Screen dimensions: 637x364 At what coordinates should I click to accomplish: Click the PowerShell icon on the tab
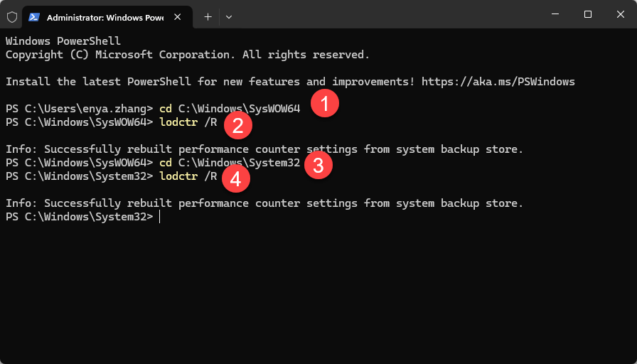coord(34,16)
